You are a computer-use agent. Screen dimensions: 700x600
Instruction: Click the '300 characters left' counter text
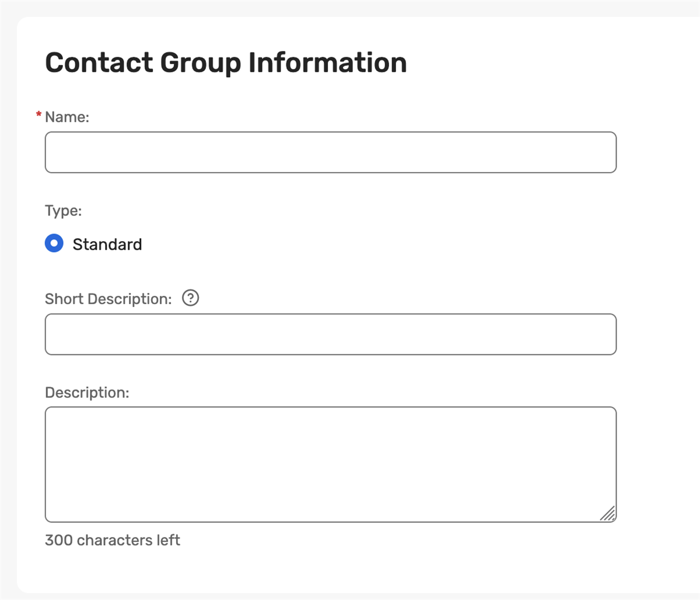pos(113,540)
